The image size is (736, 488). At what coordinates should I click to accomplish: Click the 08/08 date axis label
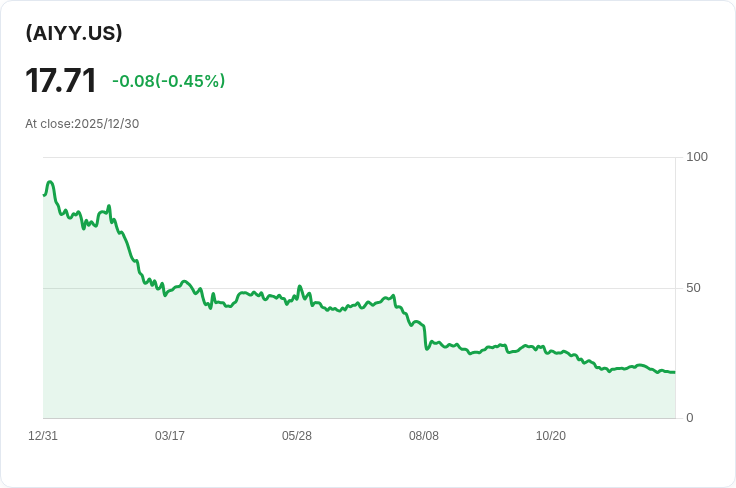[423, 436]
